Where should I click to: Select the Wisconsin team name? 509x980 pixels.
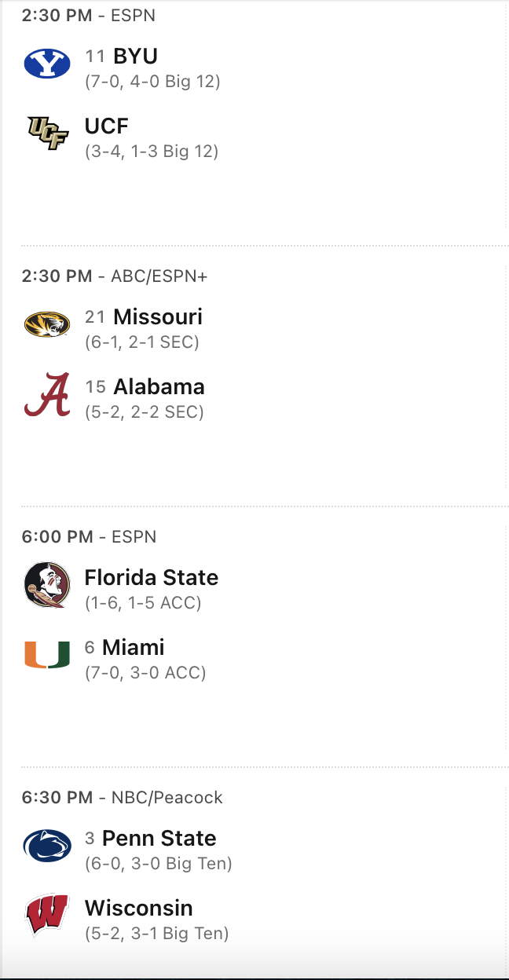[x=138, y=909]
